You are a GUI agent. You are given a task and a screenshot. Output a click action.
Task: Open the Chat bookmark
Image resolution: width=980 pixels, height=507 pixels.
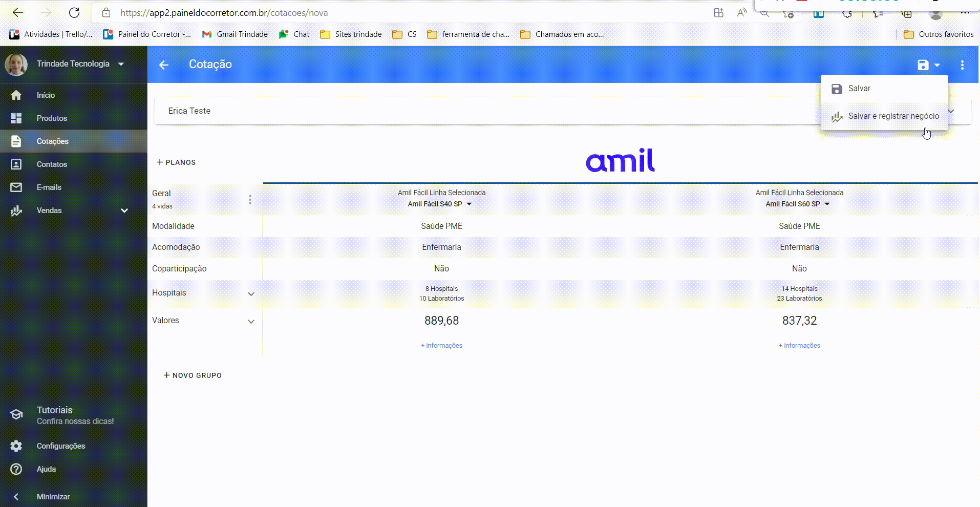pos(294,34)
